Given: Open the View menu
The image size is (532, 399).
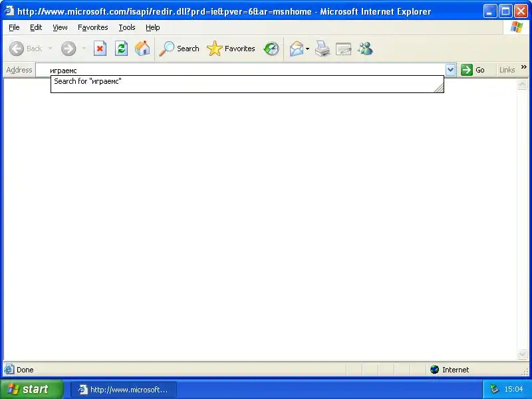Looking at the screenshot, I should (60, 27).
